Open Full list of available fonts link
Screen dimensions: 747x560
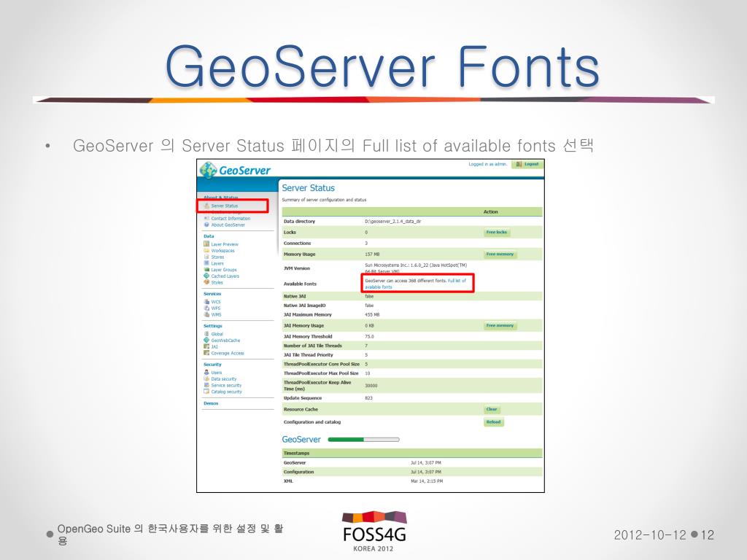pos(415,284)
